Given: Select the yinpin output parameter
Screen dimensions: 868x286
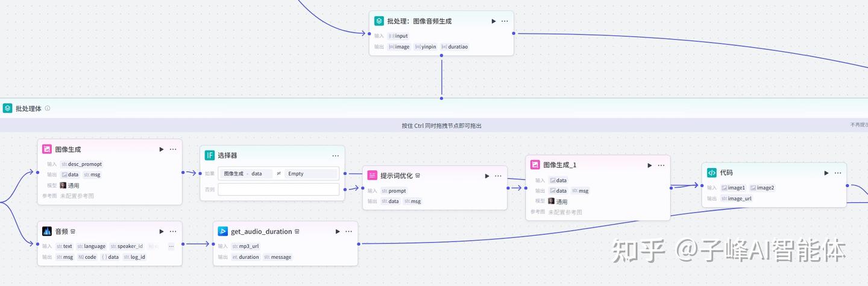Looking at the screenshot, I should pos(425,47).
